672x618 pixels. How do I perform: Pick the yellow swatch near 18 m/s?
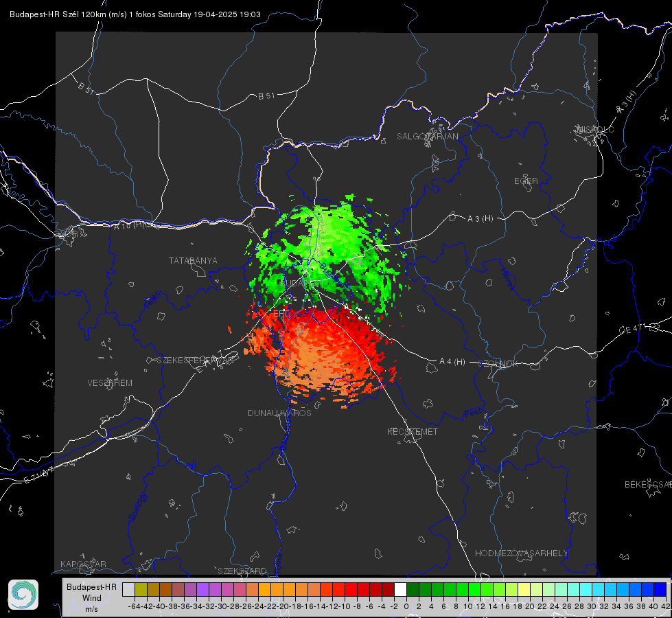pyautogui.click(x=524, y=589)
